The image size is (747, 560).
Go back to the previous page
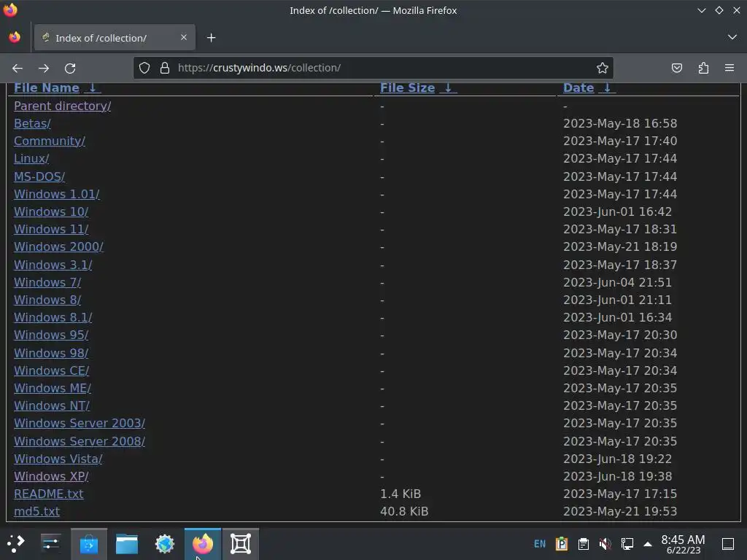tap(18, 68)
